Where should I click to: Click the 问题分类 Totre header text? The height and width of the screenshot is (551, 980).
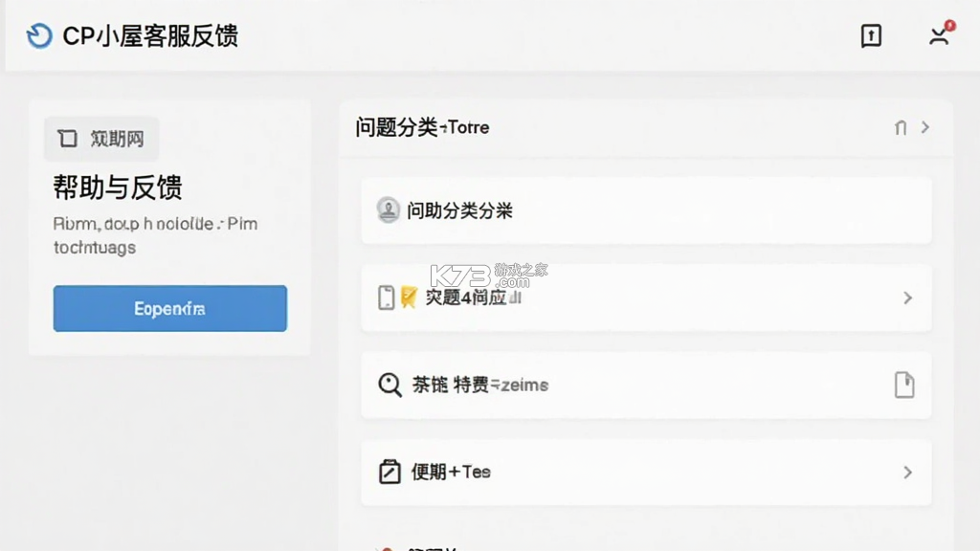pyautogui.click(x=422, y=127)
